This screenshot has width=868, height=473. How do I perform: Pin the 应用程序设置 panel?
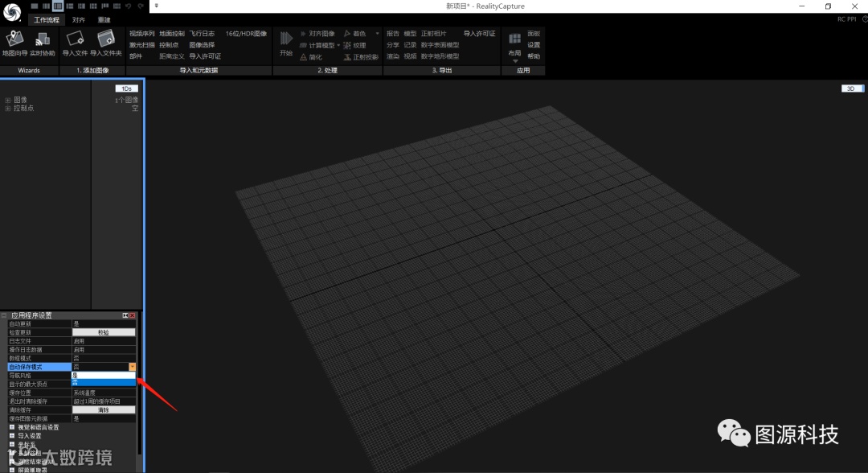[x=125, y=315]
